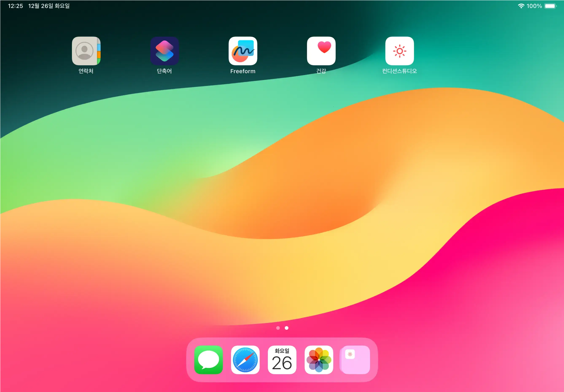Open Safari browser in the dock
The width and height of the screenshot is (564, 392).
click(x=245, y=360)
